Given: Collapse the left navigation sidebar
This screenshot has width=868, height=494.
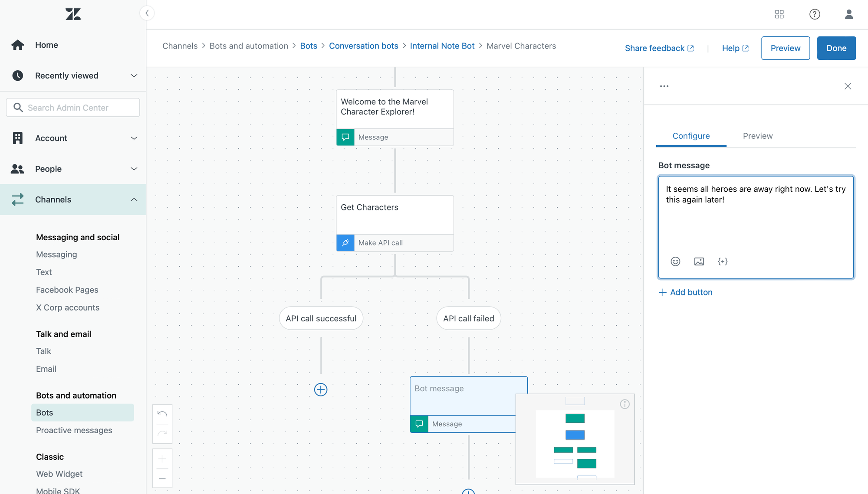Looking at the screenshot, I should coord(147,13).
